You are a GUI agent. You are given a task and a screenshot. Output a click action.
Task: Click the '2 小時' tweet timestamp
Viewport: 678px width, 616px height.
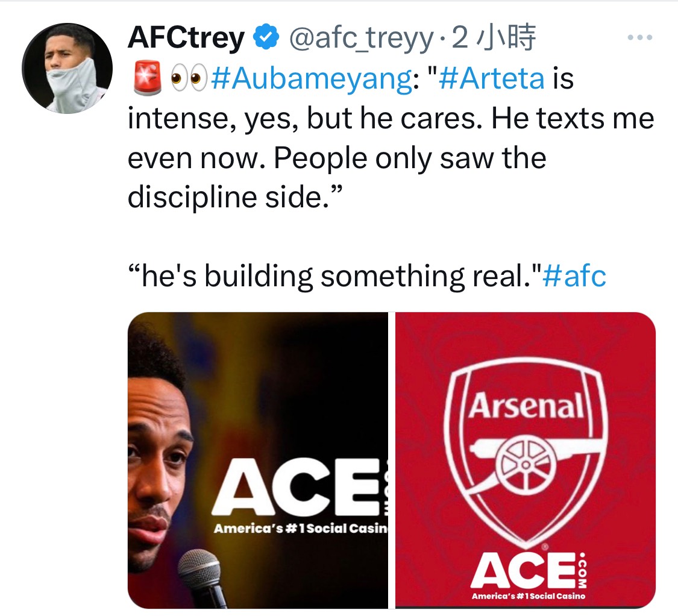494,39
